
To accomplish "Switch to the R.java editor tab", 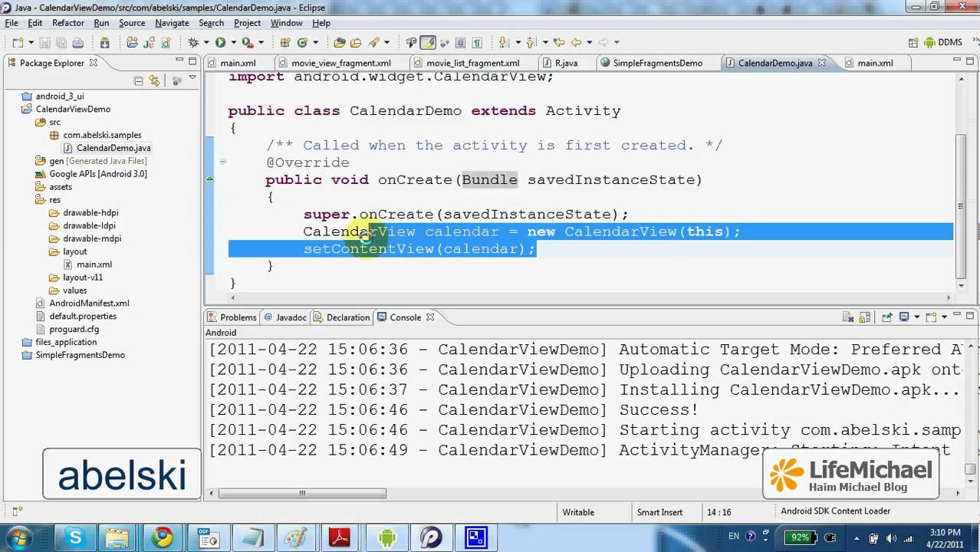I will point(566,63).
